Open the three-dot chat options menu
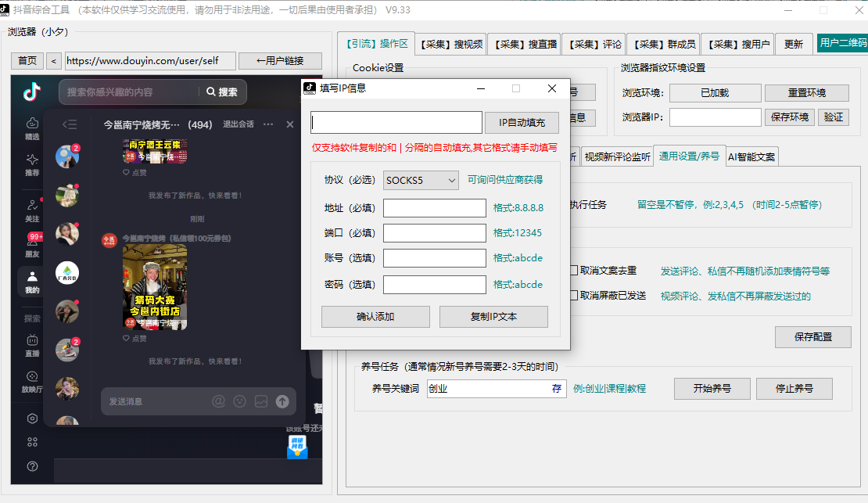 coord(268,124)
